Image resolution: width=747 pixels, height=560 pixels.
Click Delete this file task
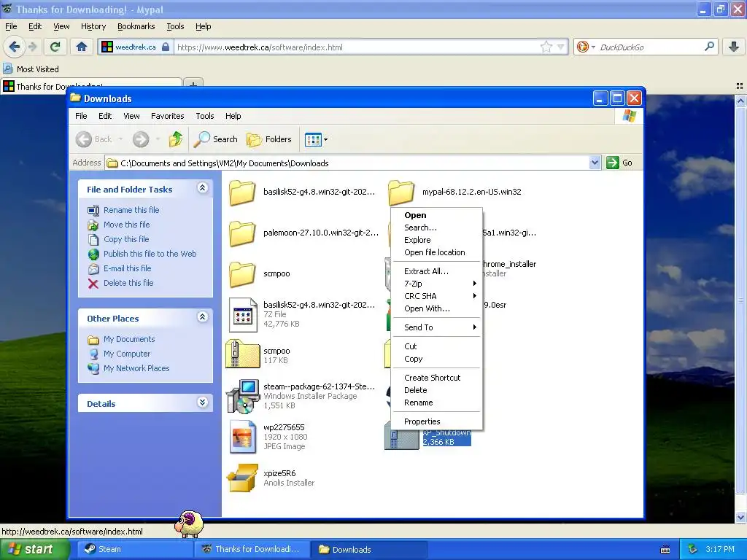tap(128, 283)
